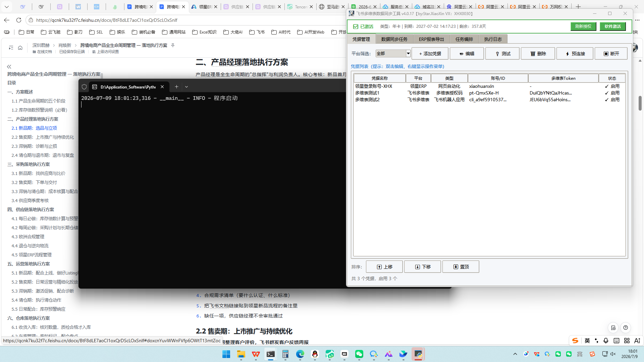Click the 添加凭据 add credential button
This screenshot has height=362, width=644.
(x=430, y=54)
